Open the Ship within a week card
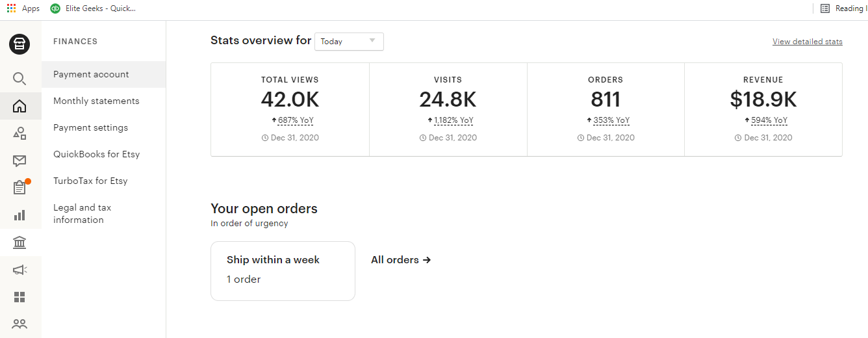 coord(283,271)
